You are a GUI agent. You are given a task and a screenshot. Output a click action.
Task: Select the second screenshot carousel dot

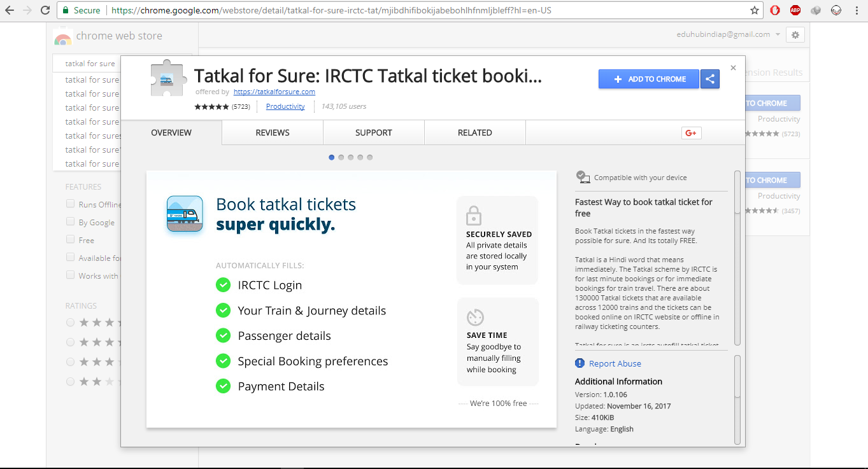pos(341,157)
